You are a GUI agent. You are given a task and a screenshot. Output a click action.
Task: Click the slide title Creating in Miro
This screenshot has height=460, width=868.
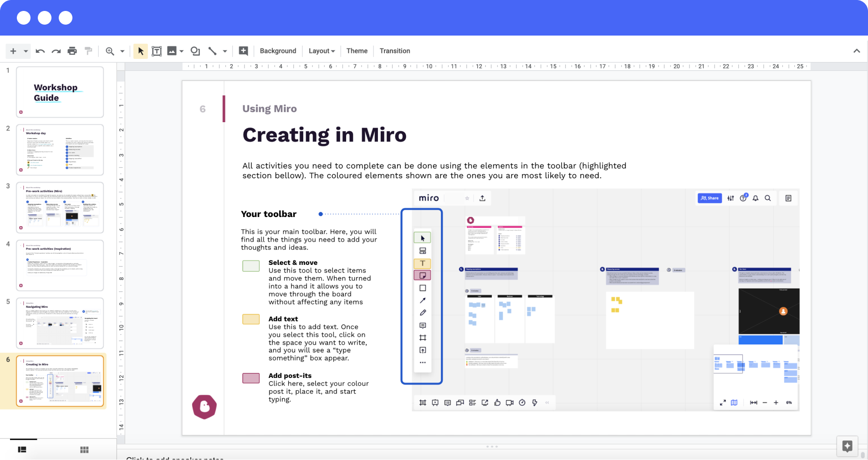click(324, 135)
